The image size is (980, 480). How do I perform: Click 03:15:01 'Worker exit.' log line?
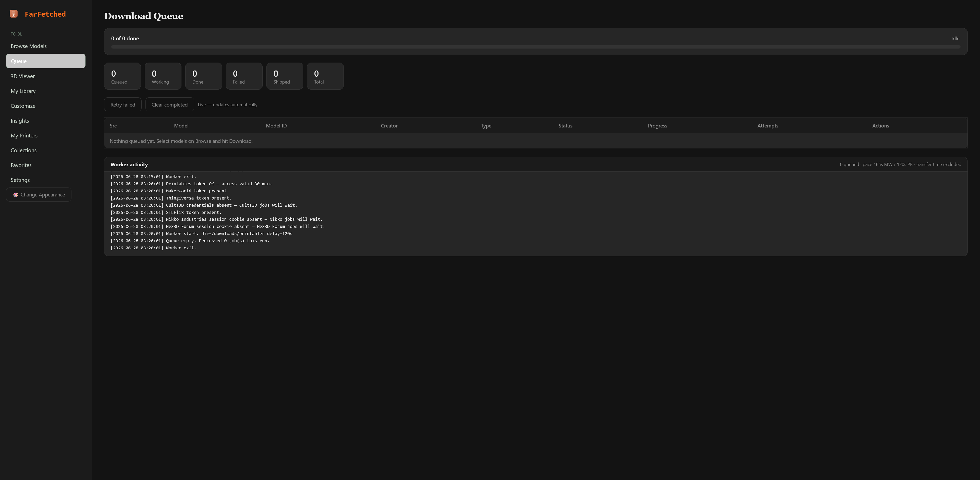click(x=153, y=177)
